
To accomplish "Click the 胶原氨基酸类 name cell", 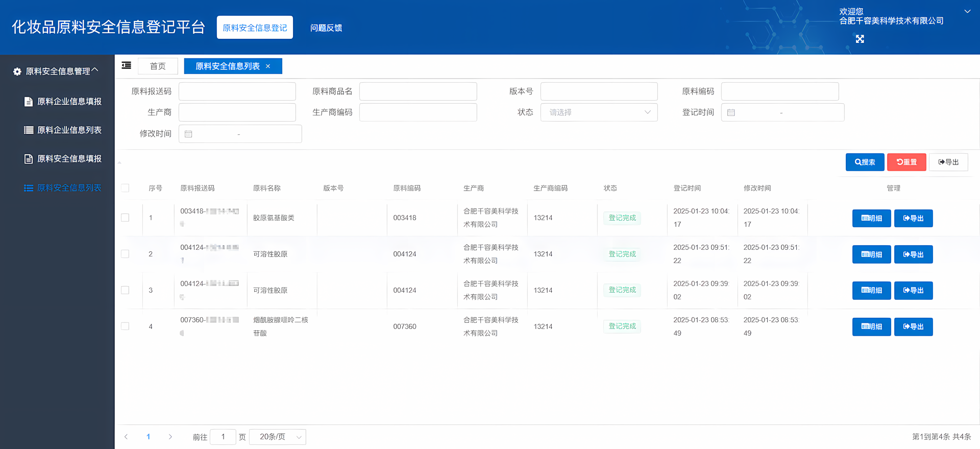I will click(x=274, y=218).
